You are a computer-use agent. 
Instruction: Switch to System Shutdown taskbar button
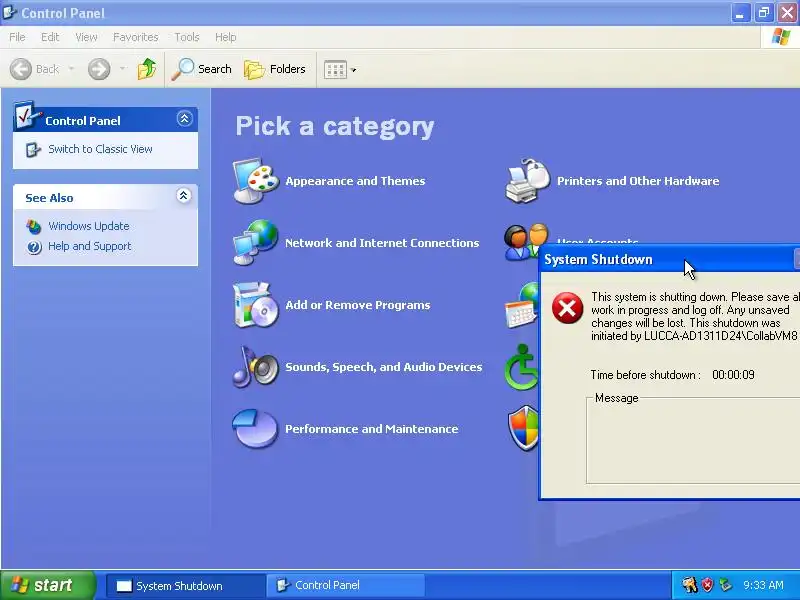pyautogui.click(x=186, y=585)
